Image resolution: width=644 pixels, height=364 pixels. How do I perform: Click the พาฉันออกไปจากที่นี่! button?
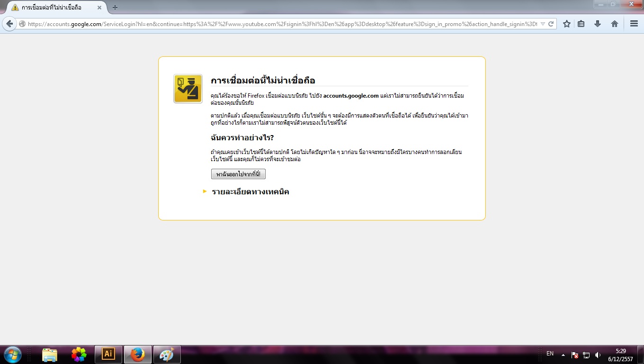click(x=238, y=174)
